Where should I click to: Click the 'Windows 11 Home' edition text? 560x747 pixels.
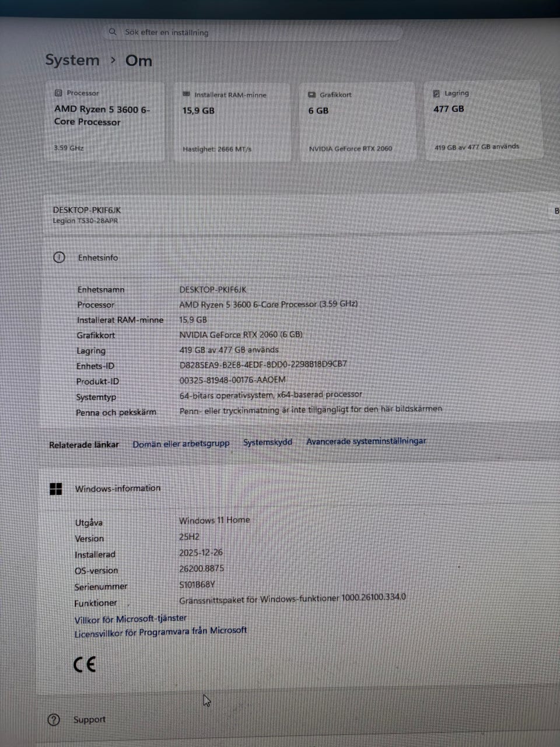pos(214,520)
